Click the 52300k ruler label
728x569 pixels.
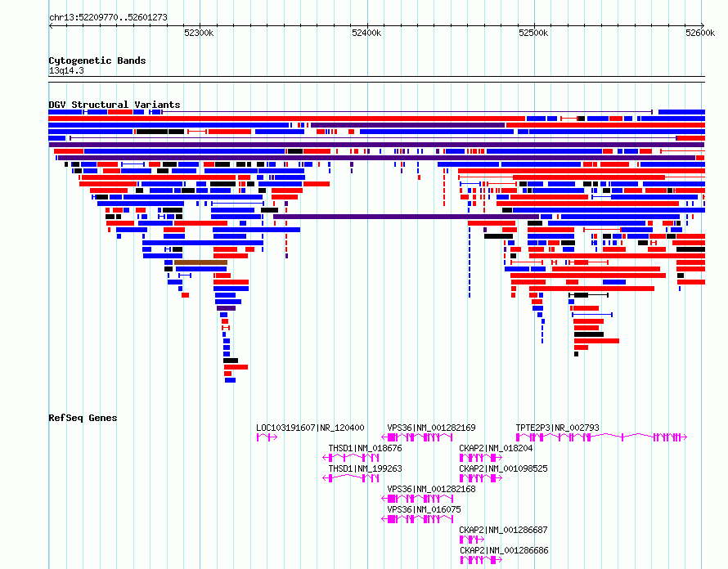pos(199,33)
